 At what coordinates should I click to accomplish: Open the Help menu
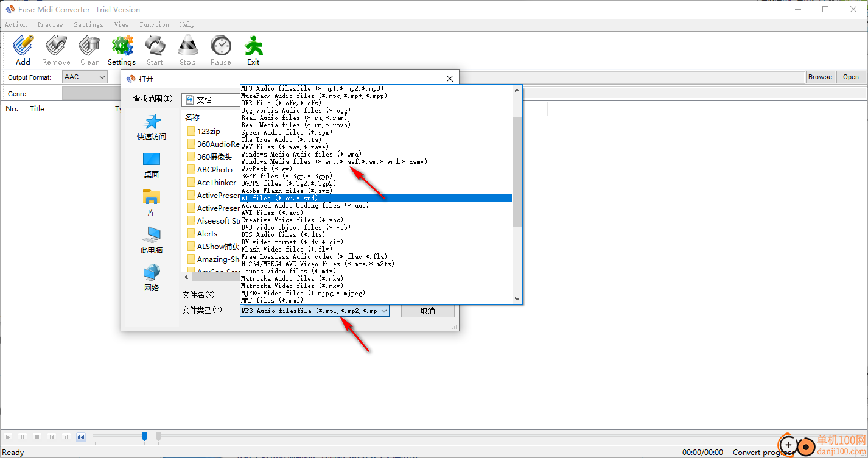click(x=187, y=24)
